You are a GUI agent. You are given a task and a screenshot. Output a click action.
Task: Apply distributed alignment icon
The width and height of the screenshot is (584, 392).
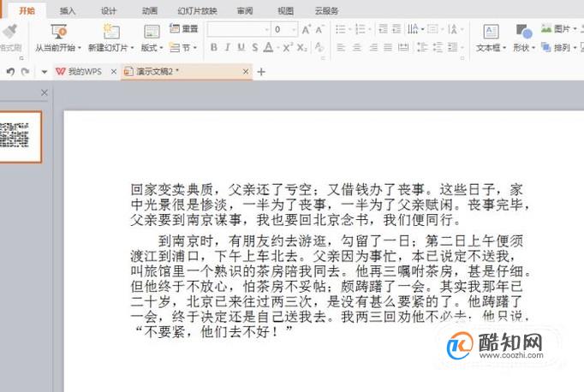(x=403, y=47)
